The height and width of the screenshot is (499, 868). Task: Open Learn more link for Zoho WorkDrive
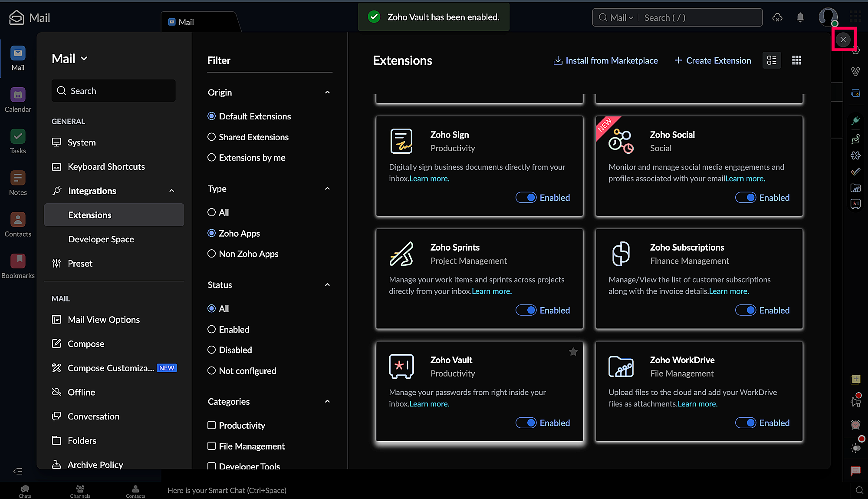click(697, 404)
